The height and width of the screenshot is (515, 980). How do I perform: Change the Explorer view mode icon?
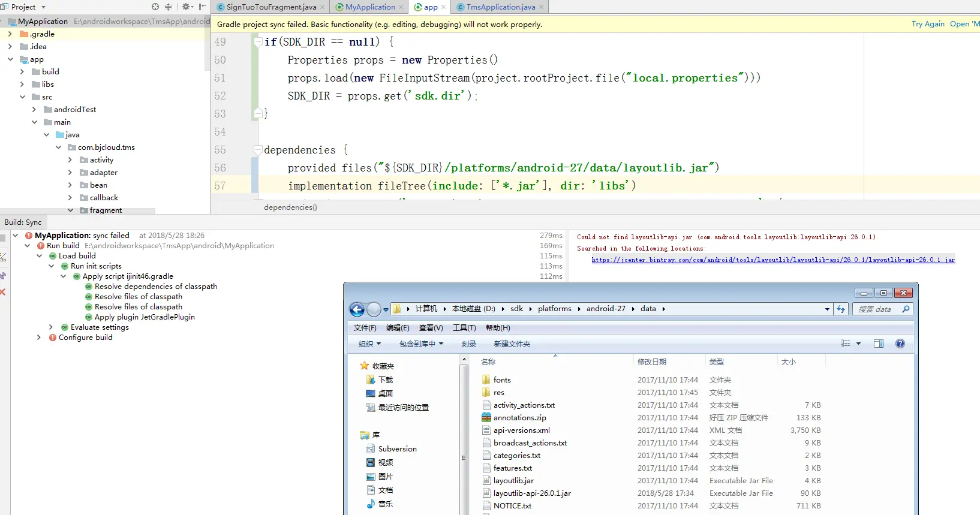pos(846,344)
